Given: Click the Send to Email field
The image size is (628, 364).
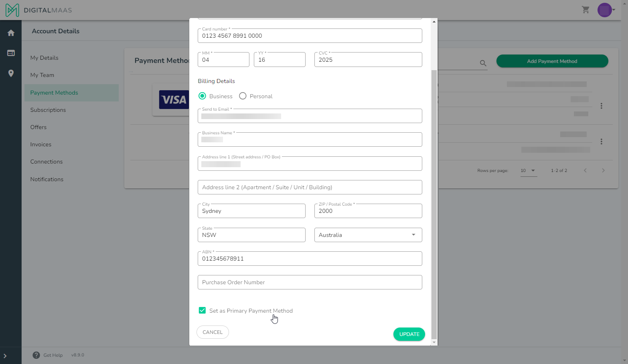Looking at the screenshot, I should 310,116.
